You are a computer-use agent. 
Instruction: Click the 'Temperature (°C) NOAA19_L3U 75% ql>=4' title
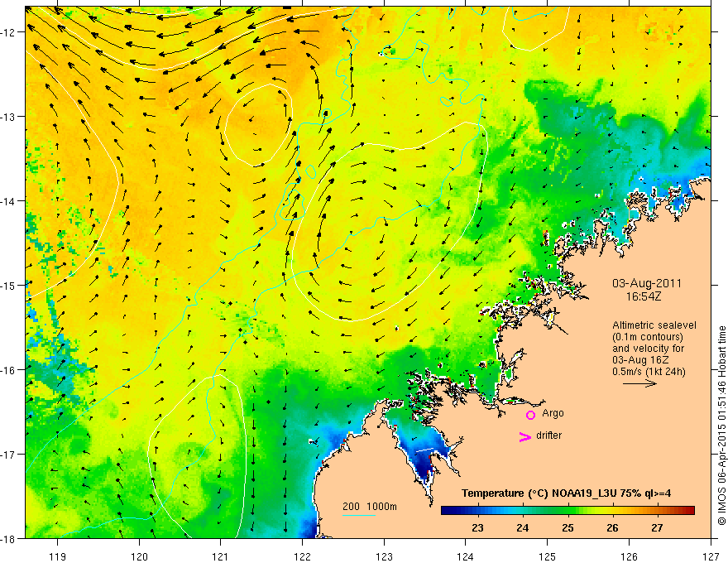(x=566, y=493)
